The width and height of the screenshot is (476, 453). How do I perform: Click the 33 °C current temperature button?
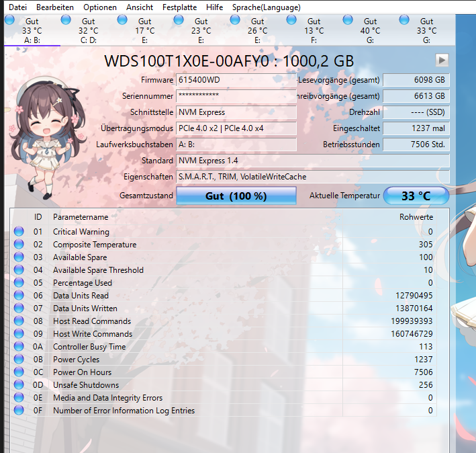click(x=416, y=196)
